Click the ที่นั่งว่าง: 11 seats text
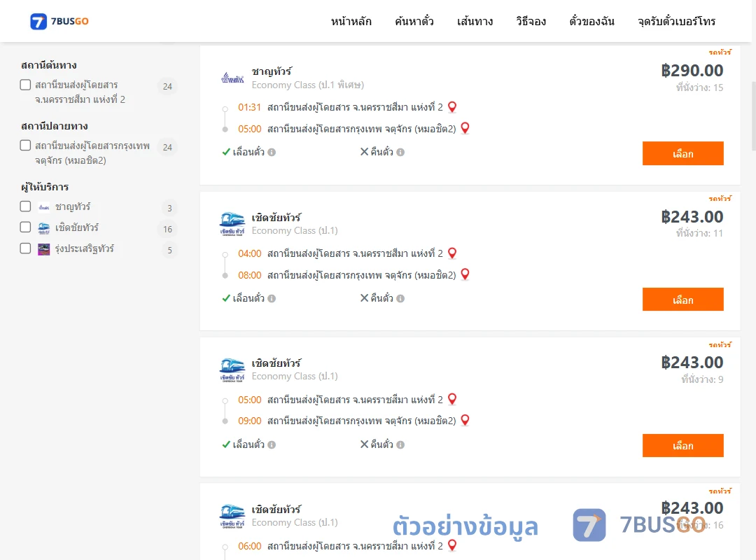 [699, 234]
